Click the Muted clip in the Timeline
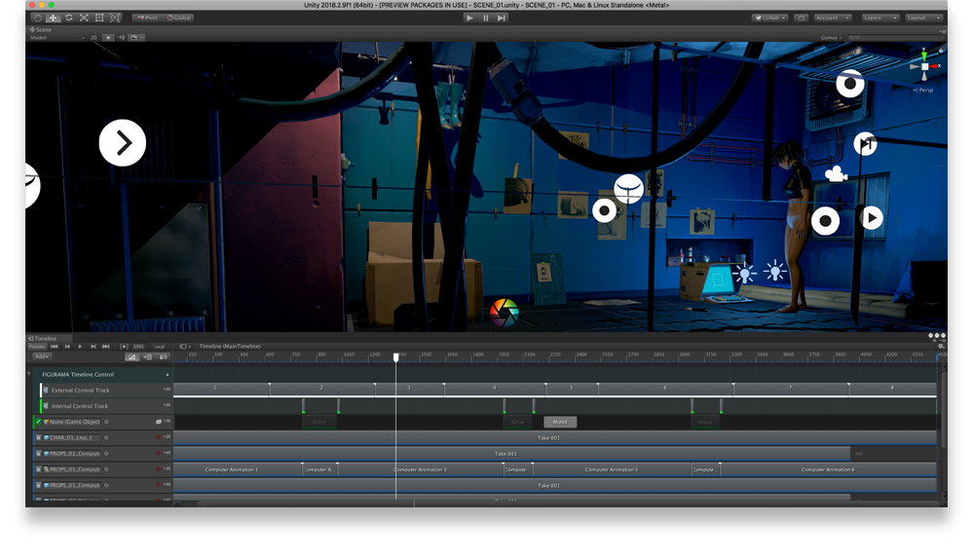 tap(560, 422)
